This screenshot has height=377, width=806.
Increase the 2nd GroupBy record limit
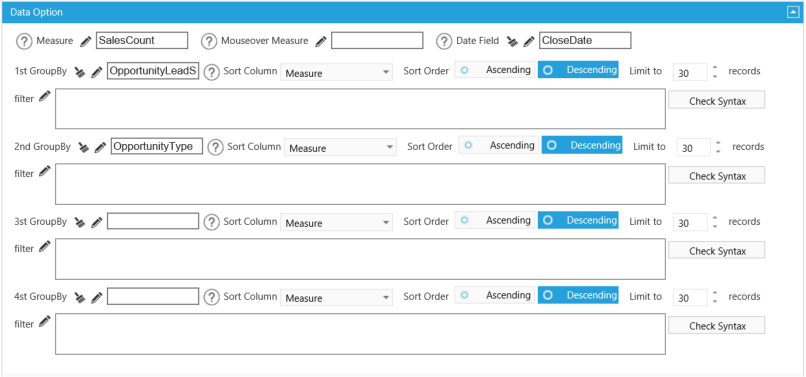tap(718, 143)
